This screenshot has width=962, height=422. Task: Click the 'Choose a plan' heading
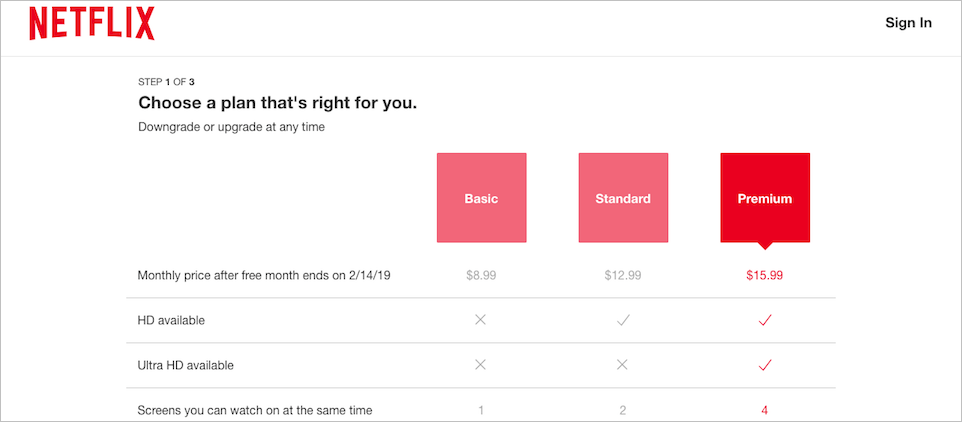point(277,103)
